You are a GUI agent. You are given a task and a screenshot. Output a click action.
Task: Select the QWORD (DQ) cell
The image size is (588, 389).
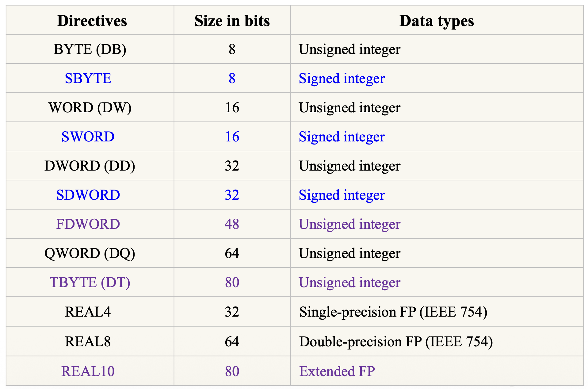[90, 253]
